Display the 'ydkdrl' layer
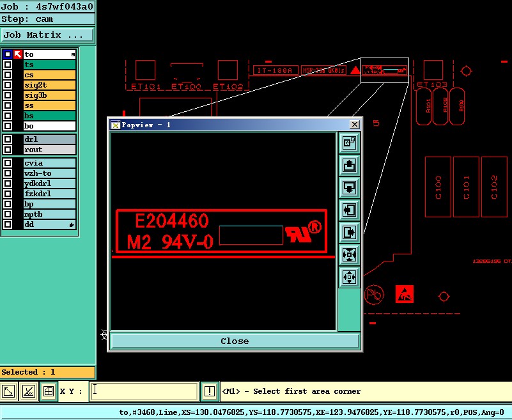This screenshot has height=420, width=512. (x=50, y=183)
